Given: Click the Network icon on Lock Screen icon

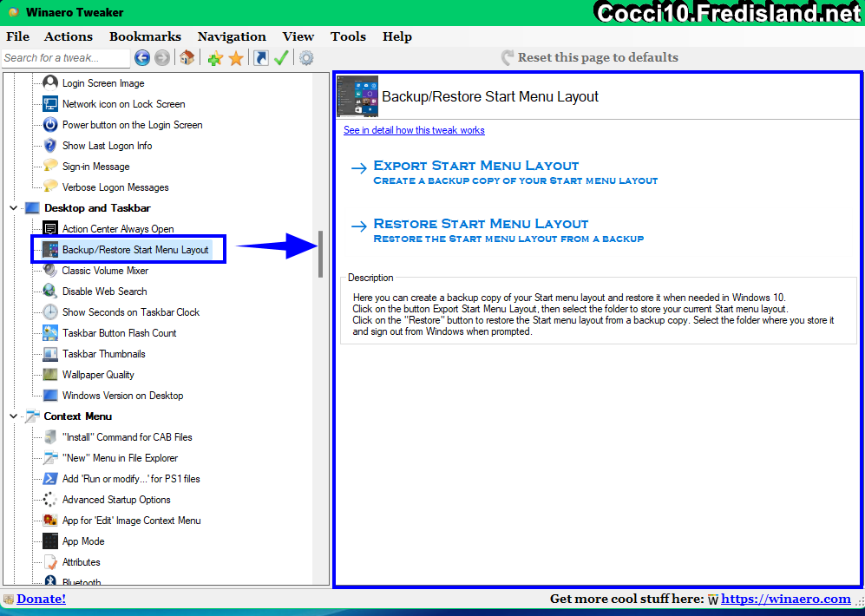Looking at the screenshot, I should coord(50,103).
